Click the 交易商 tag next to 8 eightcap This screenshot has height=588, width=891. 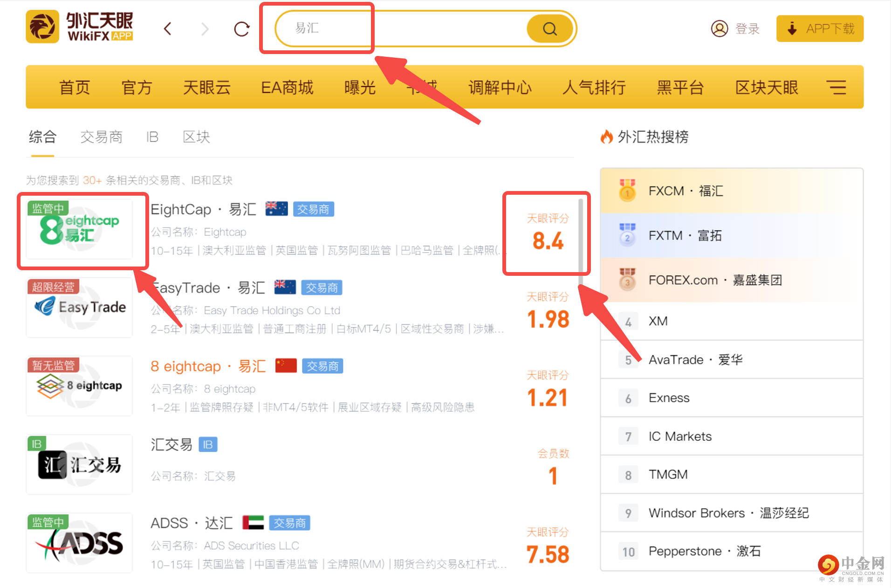322,366
